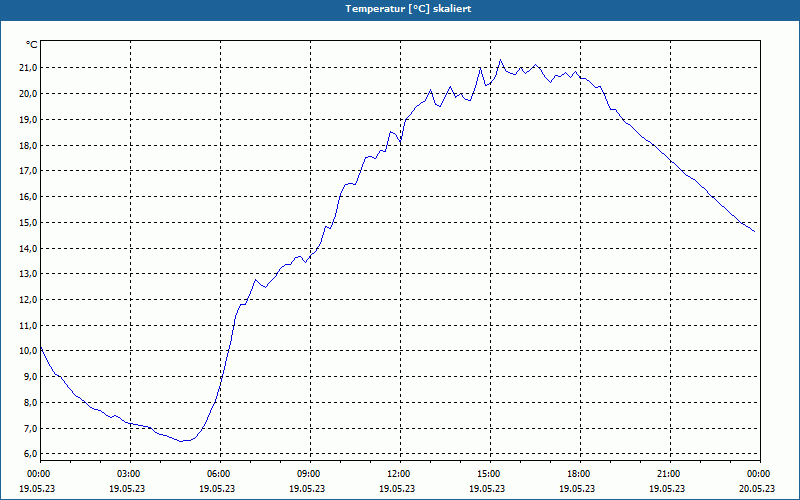Select the 14,0 y-axis label

(28, 248)
